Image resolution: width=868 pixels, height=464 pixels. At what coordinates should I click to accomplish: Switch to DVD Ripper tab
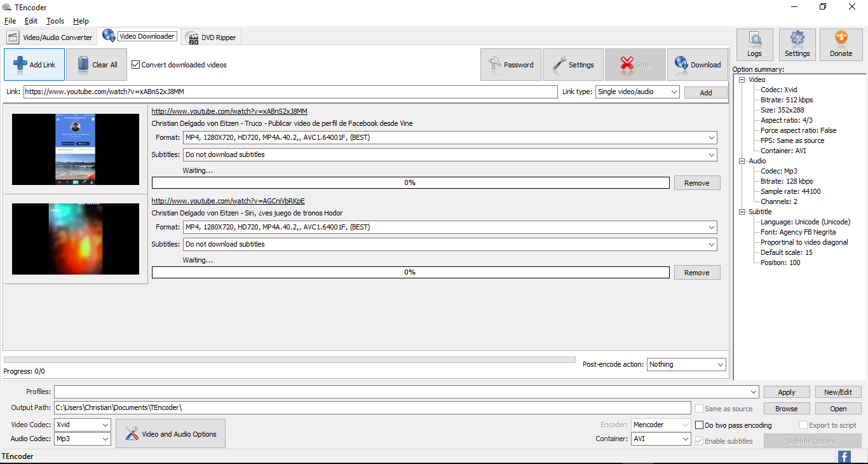212,38
